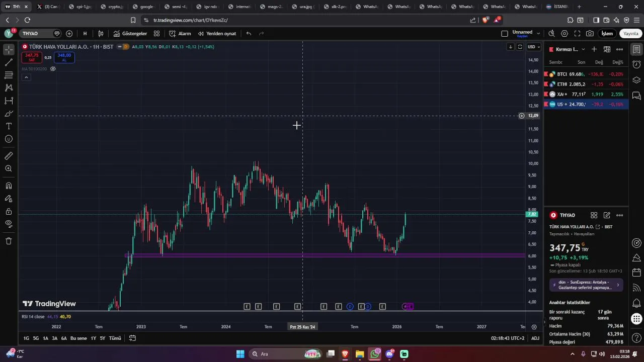Open the Göstergeler indicators menu
The width and height of the screenshot is (644, 362).
pos(130,34)
